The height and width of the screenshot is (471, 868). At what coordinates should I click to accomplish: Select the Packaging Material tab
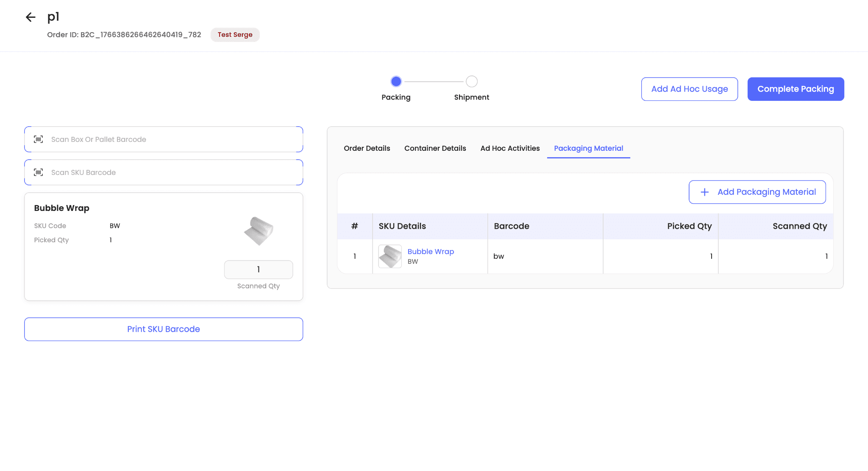click(588, 148)
